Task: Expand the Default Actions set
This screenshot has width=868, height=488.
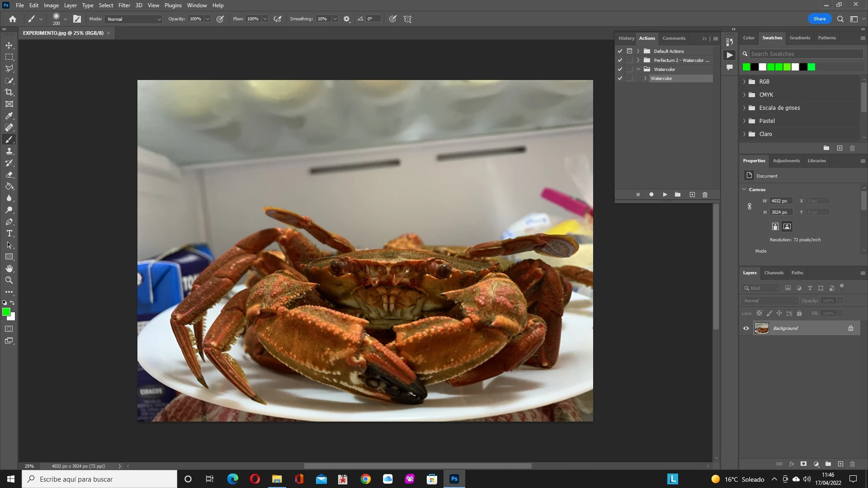Action: click(638, 51)
